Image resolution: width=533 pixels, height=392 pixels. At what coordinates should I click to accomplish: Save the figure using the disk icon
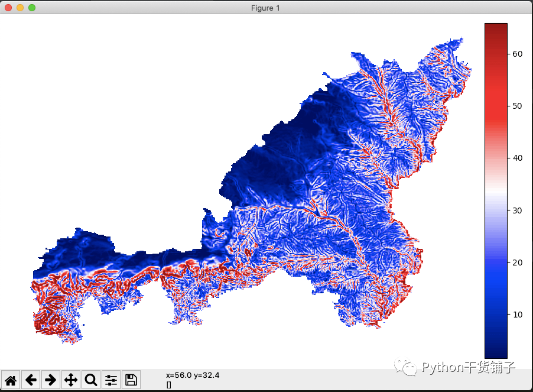pyautogui.click(x=131, y=380)
